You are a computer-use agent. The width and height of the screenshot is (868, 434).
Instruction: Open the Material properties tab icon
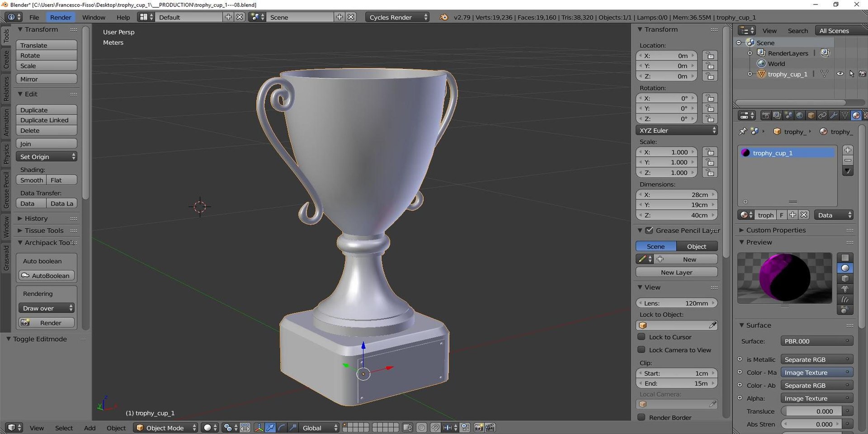856,116
